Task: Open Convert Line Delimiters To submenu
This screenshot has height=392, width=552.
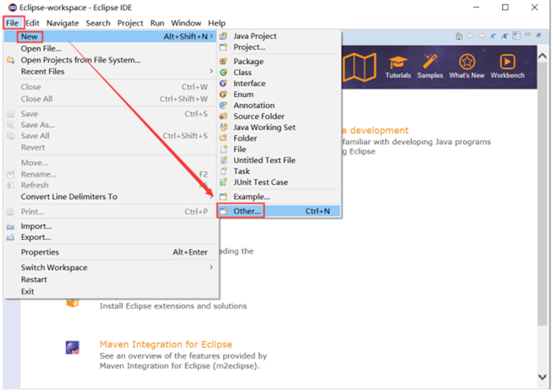Action: pyautogui.click(x=111, y=196)
